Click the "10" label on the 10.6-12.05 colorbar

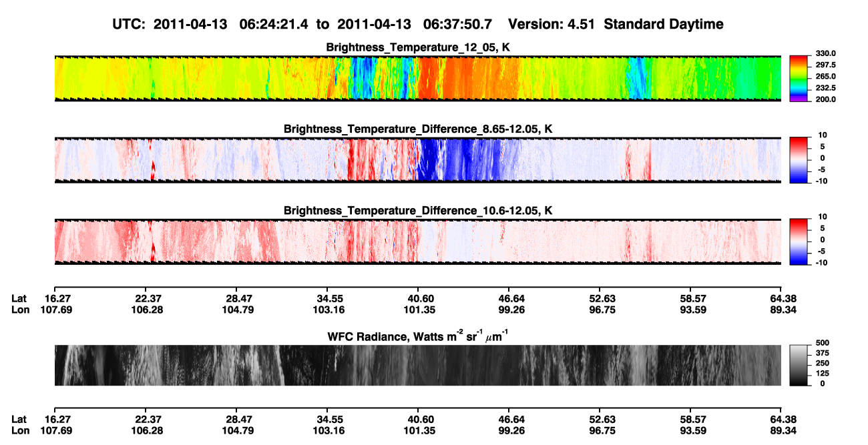click(x=821, y=217)
